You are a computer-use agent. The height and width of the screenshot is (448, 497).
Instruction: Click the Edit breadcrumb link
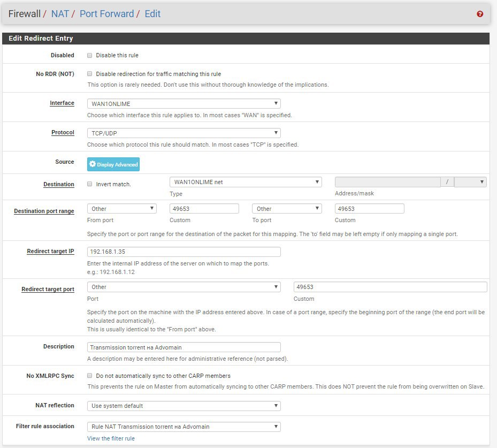(152, 13)
